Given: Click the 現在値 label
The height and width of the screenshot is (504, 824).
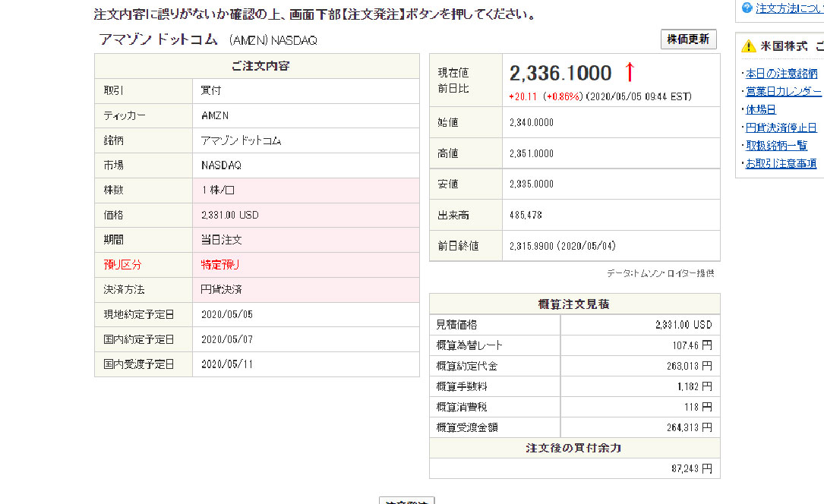Looking at the screenshot, I should [x=453, y=72].
